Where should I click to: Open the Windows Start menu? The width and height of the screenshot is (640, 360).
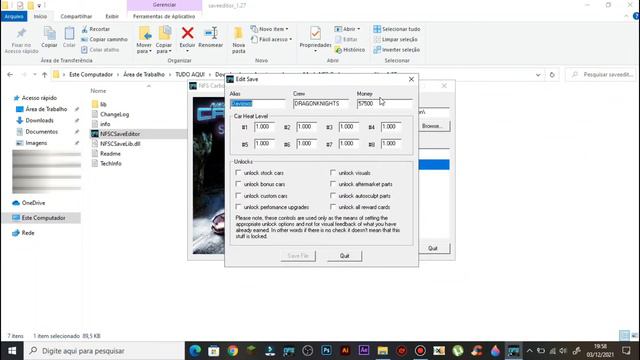pyautogui.click(x=12, y=351)
